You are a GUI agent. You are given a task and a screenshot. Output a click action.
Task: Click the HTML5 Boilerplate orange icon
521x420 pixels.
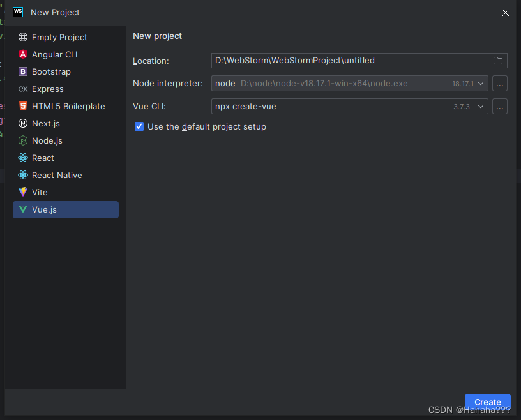click(x=23, y=107)
